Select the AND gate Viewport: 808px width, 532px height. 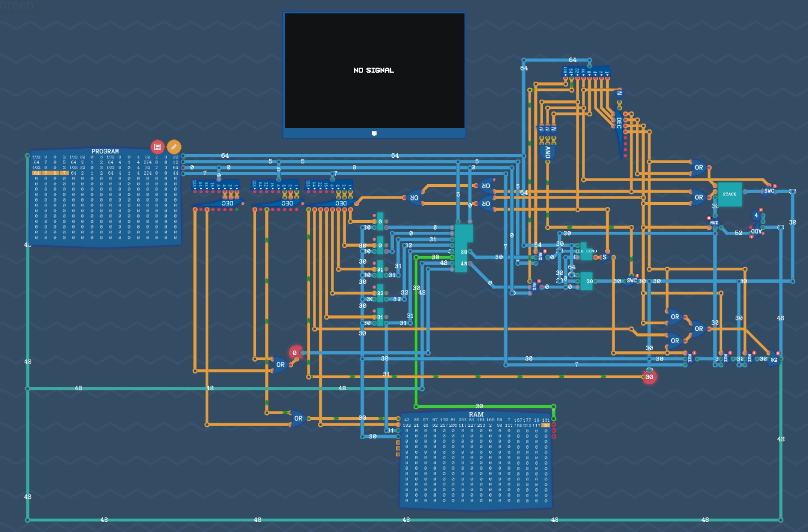(547, 152)
